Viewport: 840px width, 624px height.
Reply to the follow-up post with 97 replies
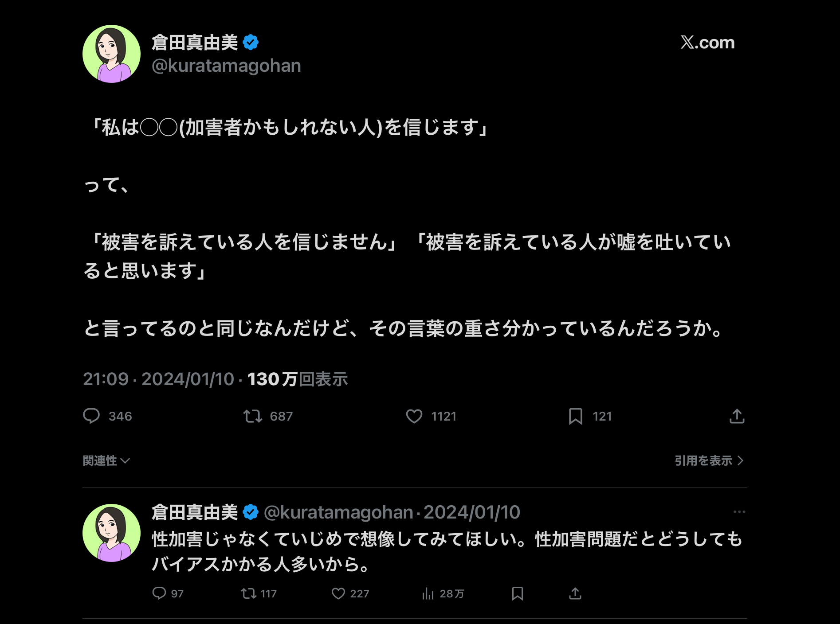tap(159, 593)
